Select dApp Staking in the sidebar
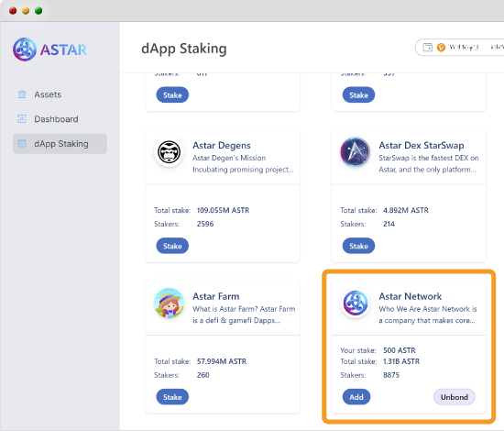Viewport: 504px width, 431px height. [60, 144]
